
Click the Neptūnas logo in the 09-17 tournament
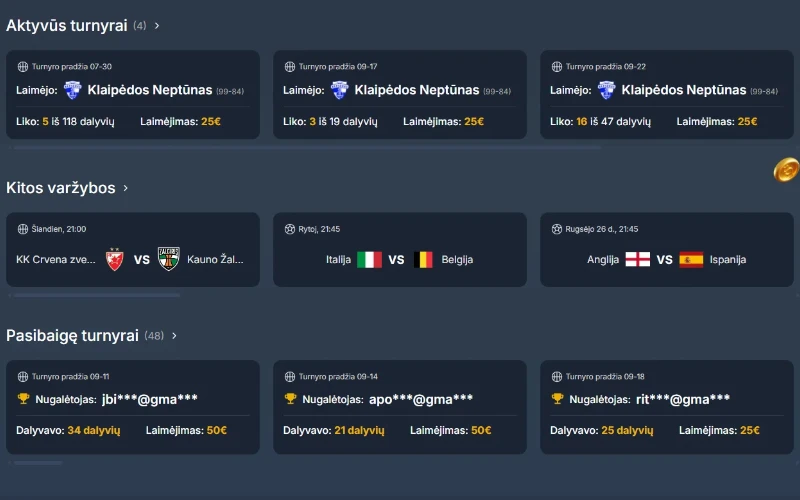[x=339, y=90]
